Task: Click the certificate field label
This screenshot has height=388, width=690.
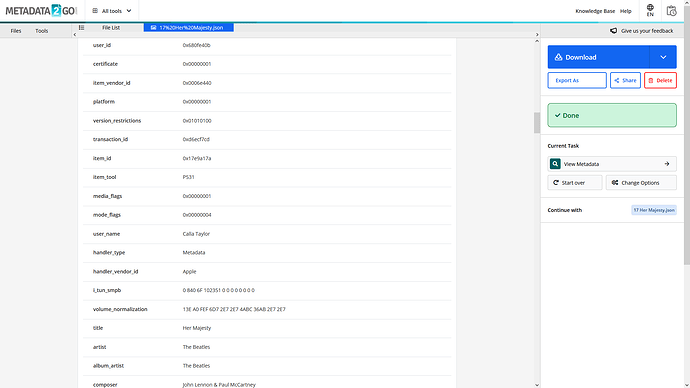Action: (x=105, y=64)
